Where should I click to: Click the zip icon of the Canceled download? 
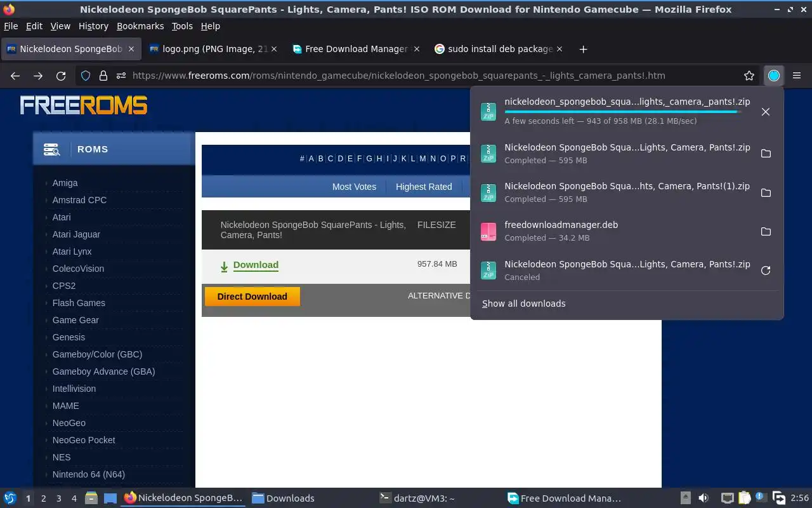pyautogui.click(x=488, y=271)
